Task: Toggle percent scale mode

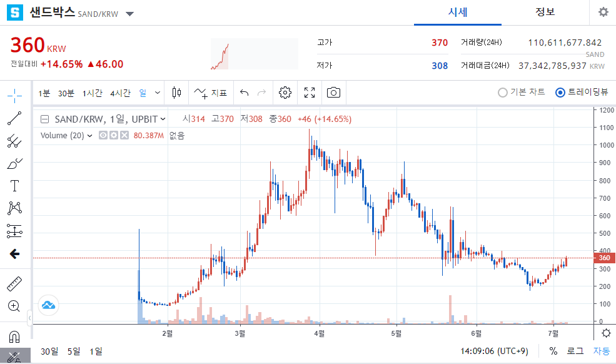Action: tap(553, 351)
